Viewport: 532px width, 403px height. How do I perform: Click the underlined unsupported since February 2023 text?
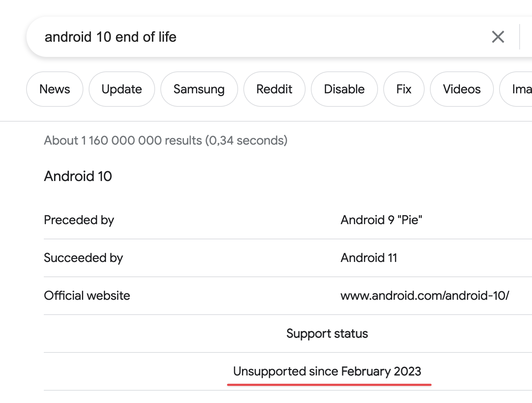tap(327, 372)
